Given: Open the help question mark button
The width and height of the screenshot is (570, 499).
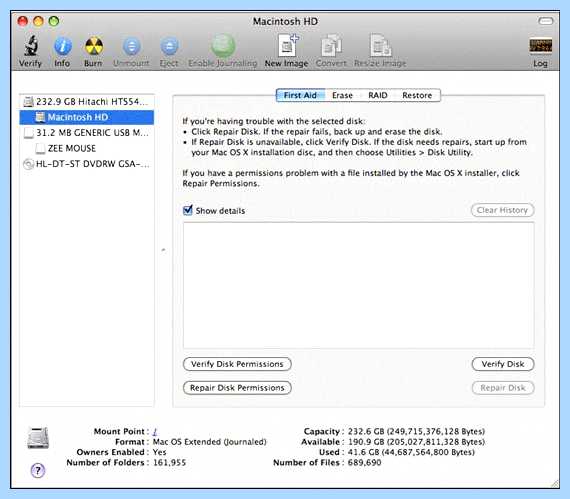Looking at the screenshot, I should [38, 470].
